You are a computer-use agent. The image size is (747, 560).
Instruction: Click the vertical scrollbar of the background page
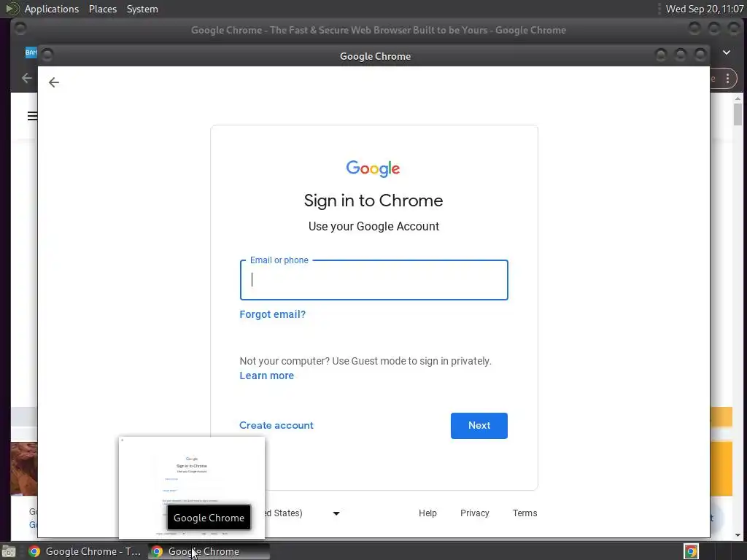point(738,114)
